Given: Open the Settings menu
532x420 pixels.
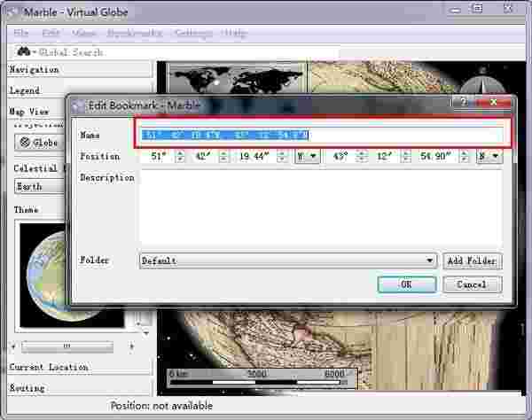Looking at the screenshot, I should tap(193, 33).
